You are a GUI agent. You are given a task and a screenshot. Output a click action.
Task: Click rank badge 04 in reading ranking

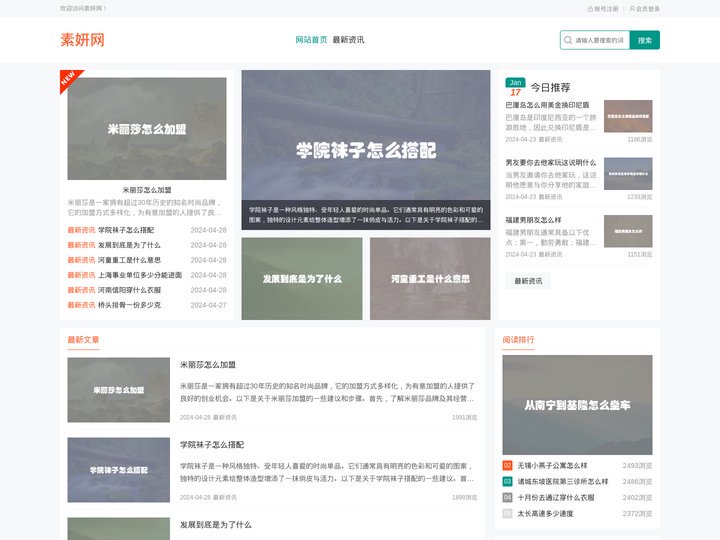[x=507, y=498]
